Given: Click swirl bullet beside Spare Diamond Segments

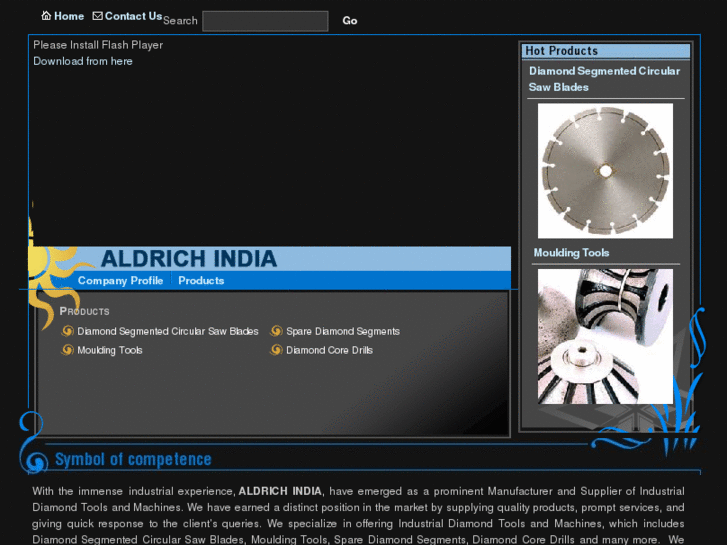Looking at the screenshot, I should 276,331.
